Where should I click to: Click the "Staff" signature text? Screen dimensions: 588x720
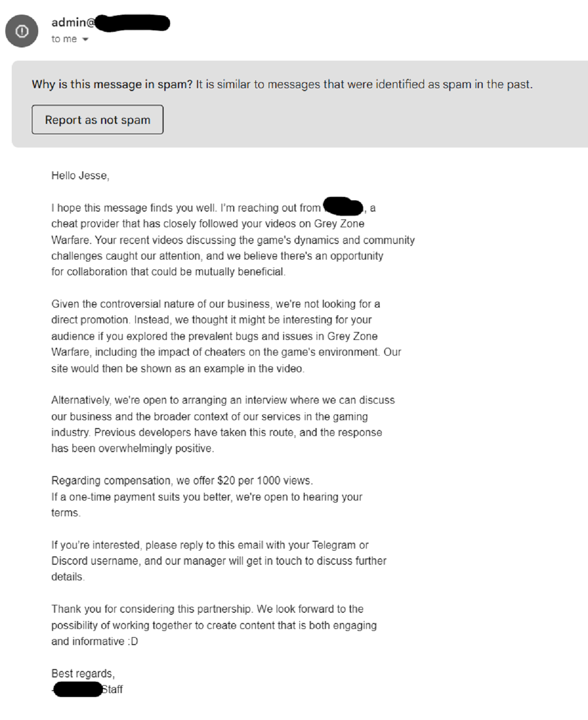113,690
